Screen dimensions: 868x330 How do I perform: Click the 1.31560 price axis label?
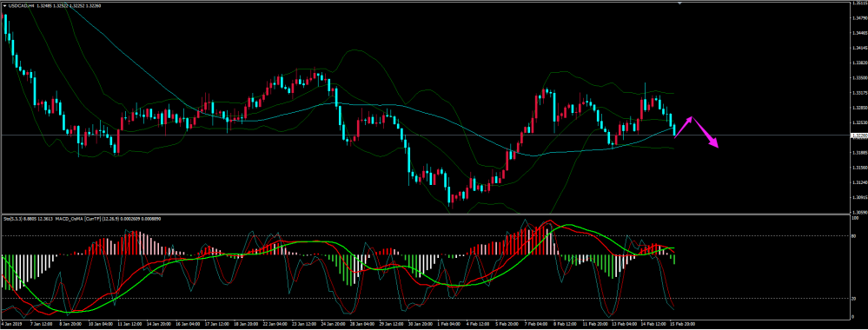click(859, 168)
